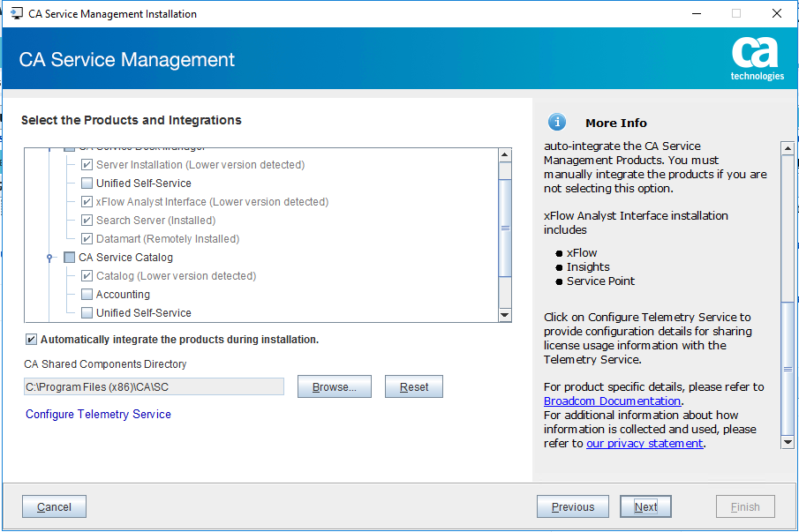799x532 pixels.
Task: Disable the Search Server component
Action: pos(87,220)
